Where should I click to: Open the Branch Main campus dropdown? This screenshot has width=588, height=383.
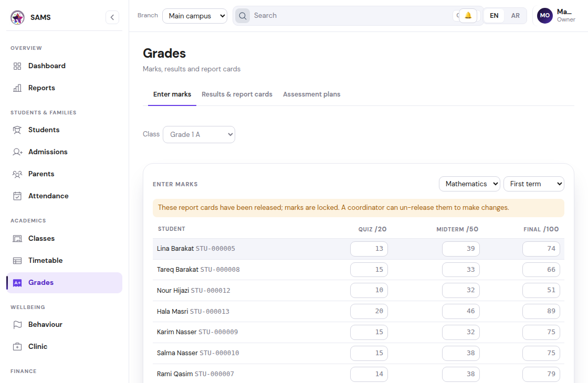point(195,16)
